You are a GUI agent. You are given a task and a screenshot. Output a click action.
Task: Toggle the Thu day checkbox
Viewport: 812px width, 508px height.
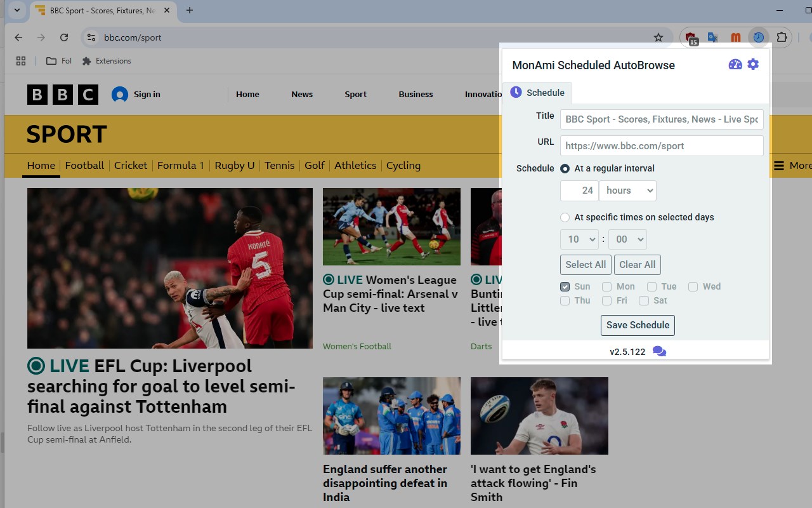[x=565, y=300]
